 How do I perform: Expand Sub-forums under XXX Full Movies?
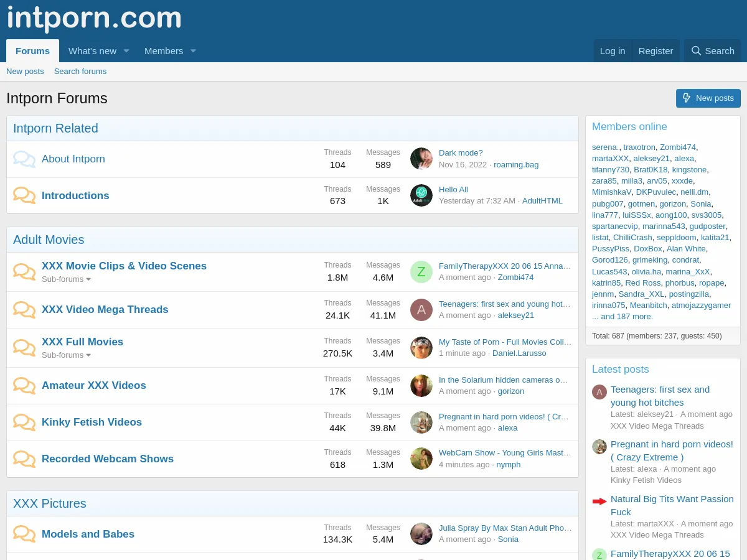click(x=67, y=355)
